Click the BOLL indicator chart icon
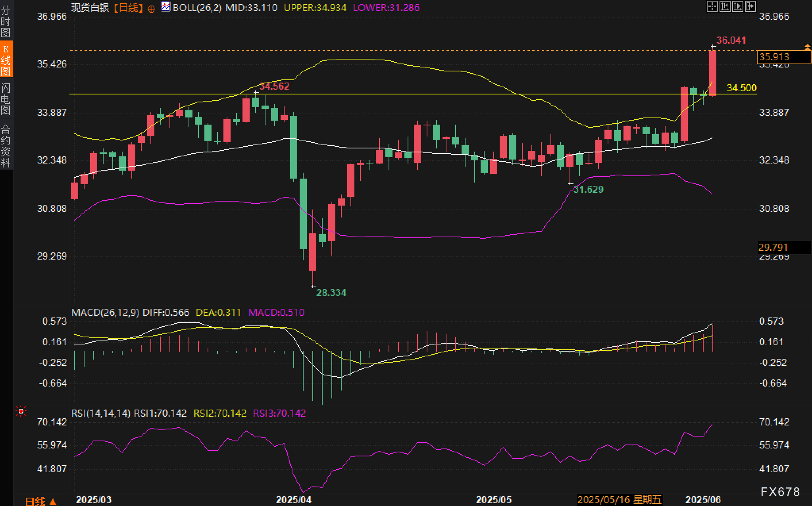The width and height of the screenshot is (812, 506). tap(166, 7)
